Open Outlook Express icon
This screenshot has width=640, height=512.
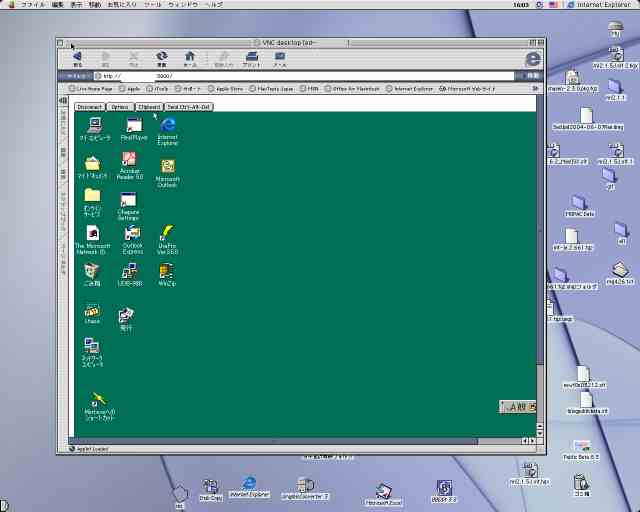pos(132,233)
